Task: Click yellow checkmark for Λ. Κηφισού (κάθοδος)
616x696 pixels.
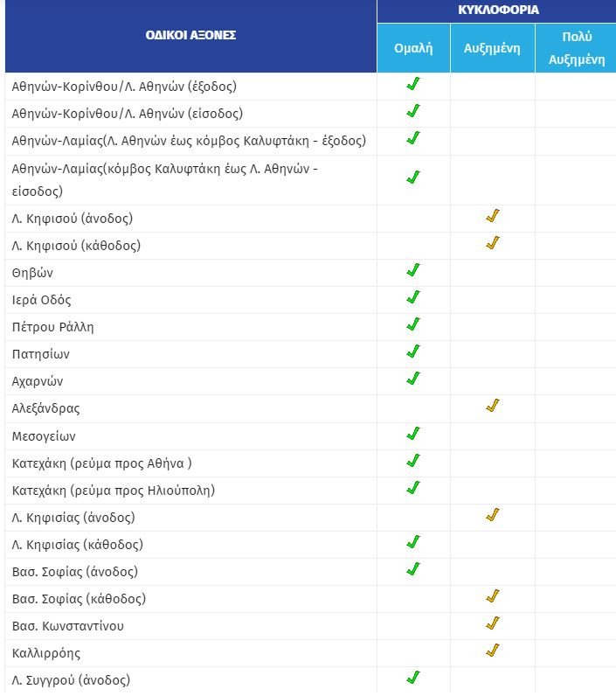Action: (x=492, y=243)
